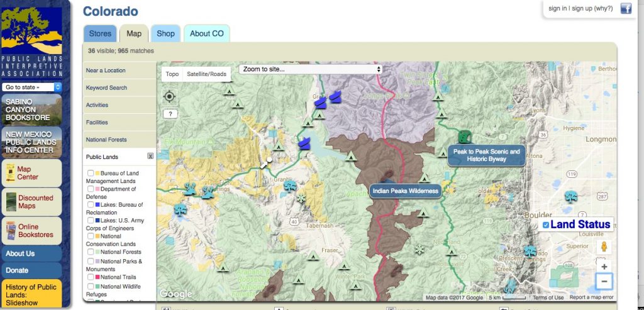The image size is (644, 310).
Task: Check Lakes: Bureau of Reclamation
Action: click(91, 204)
